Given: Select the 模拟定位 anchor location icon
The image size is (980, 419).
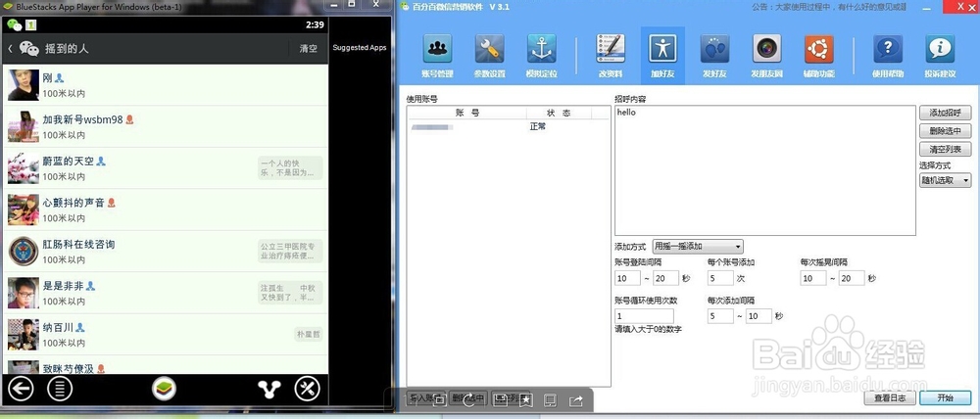Looking at the screenshot, I should pos(541,49).
